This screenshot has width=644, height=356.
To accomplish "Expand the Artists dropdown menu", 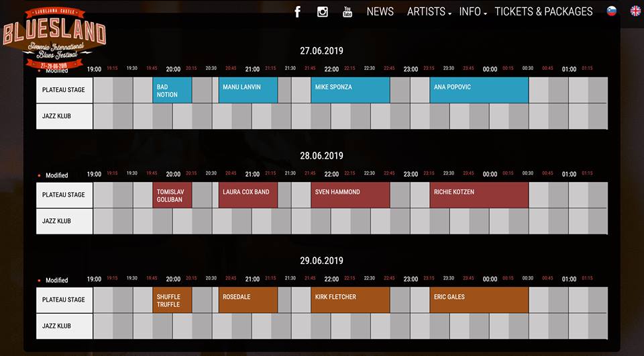I will pos(429,11).
